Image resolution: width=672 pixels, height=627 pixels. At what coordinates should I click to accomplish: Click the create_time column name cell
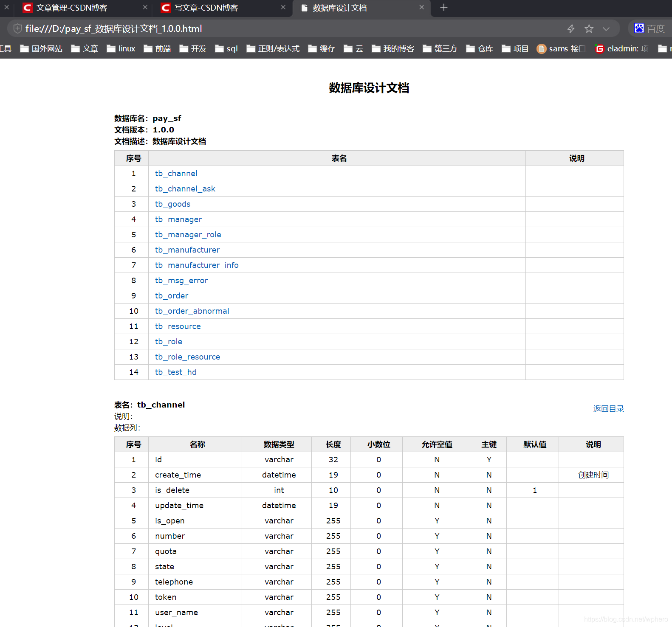click(x=195, y=475)
